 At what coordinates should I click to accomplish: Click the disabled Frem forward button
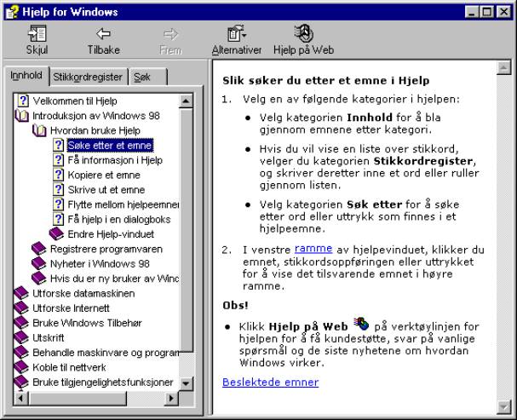point(170,41)
